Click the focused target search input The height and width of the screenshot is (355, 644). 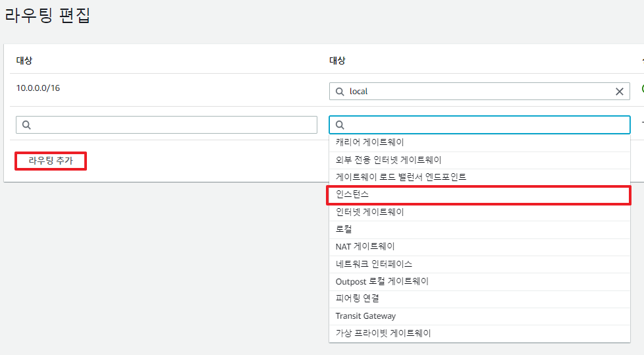pos(479,125)
